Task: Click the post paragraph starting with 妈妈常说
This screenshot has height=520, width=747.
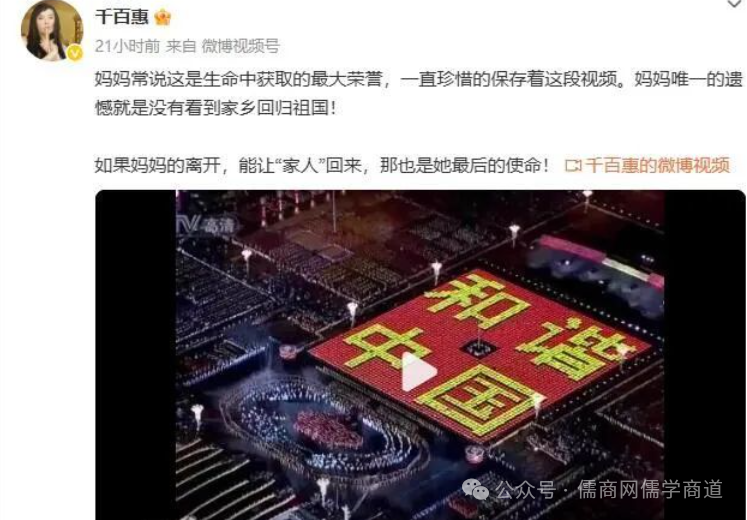Action: tap(419, 94)
